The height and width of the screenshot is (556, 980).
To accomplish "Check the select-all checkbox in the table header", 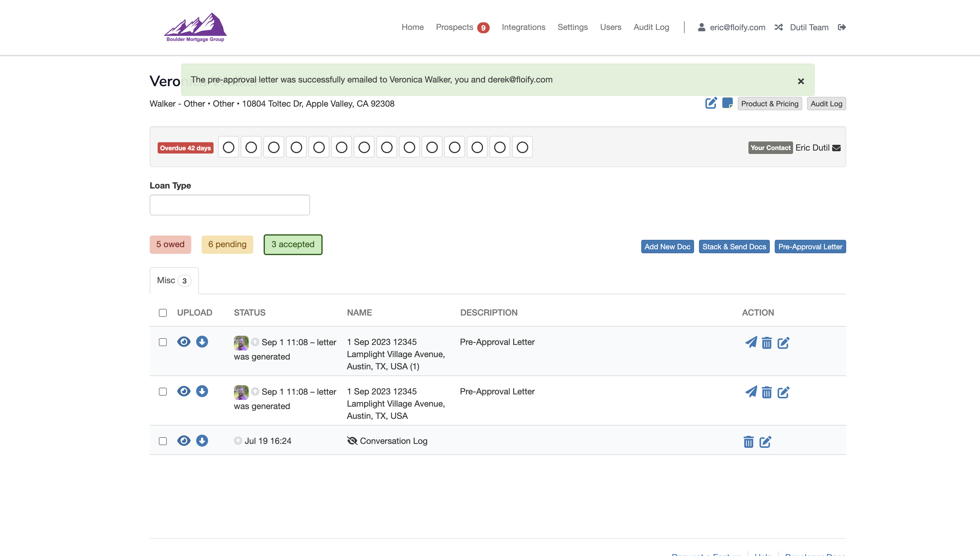I will tap(163, 313).
